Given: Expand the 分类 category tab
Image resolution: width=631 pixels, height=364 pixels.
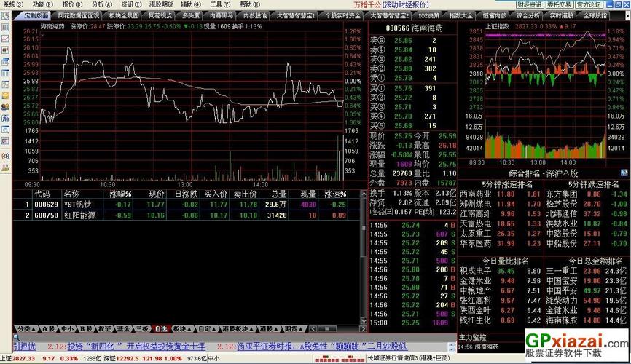Looking at the screenshot, I should 26,329.
